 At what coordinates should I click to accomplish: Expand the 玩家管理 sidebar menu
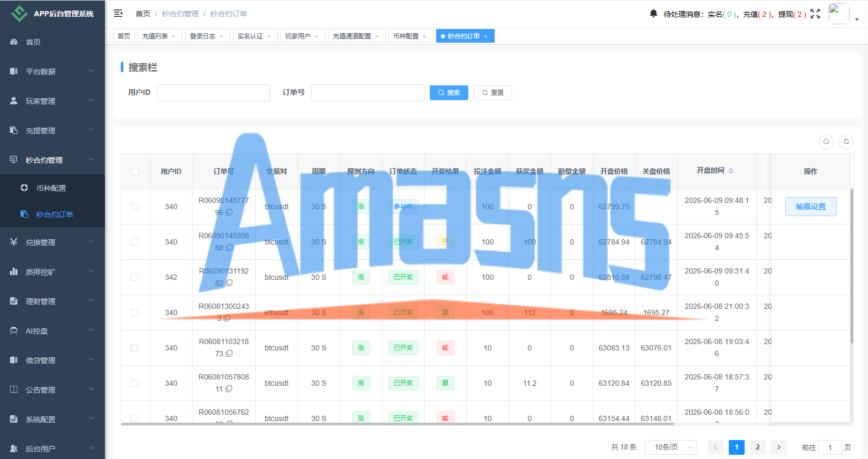(x=52, y=101)
